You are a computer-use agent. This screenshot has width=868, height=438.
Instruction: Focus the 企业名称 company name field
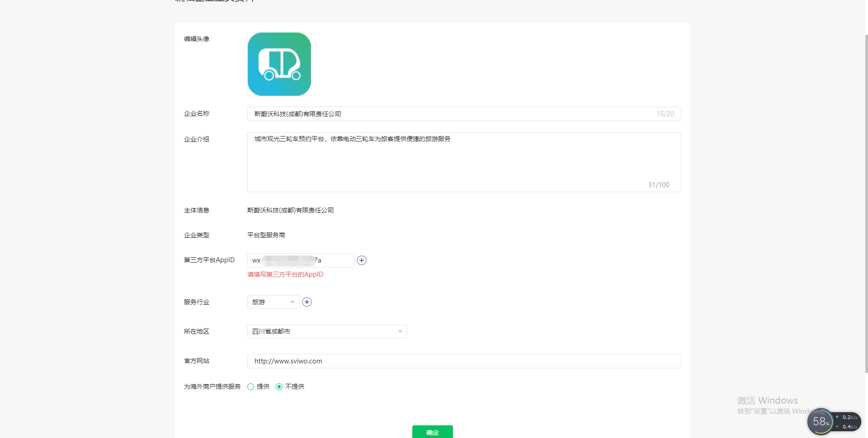[x=452, y=114]
